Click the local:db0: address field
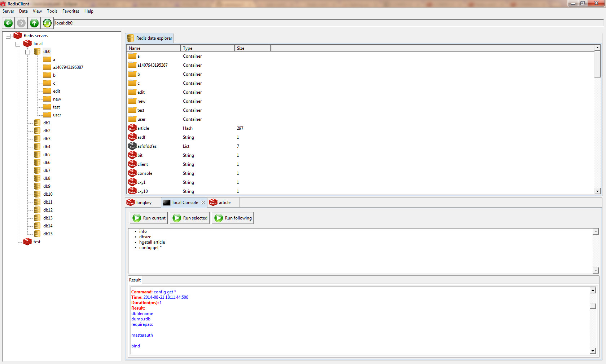 coord(329,23)
